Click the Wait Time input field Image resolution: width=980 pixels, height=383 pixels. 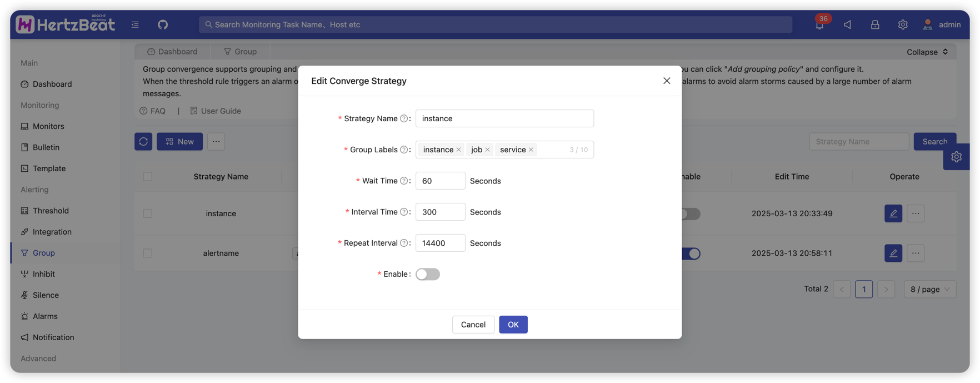[x=440, y=181]
